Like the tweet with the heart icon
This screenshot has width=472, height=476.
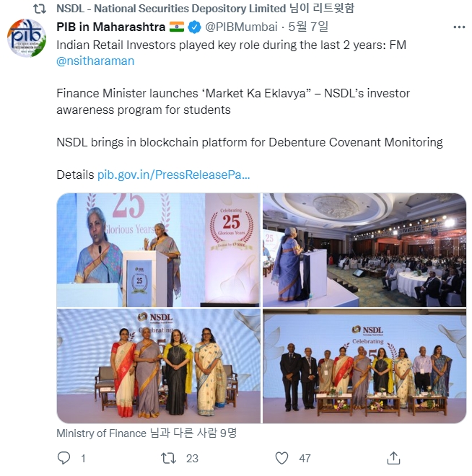click(282, 458)
